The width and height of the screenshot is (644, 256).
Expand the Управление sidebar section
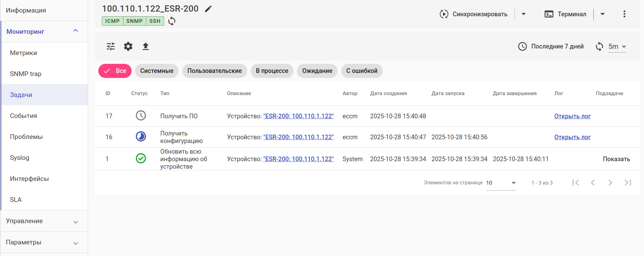[x=44, y=221]
